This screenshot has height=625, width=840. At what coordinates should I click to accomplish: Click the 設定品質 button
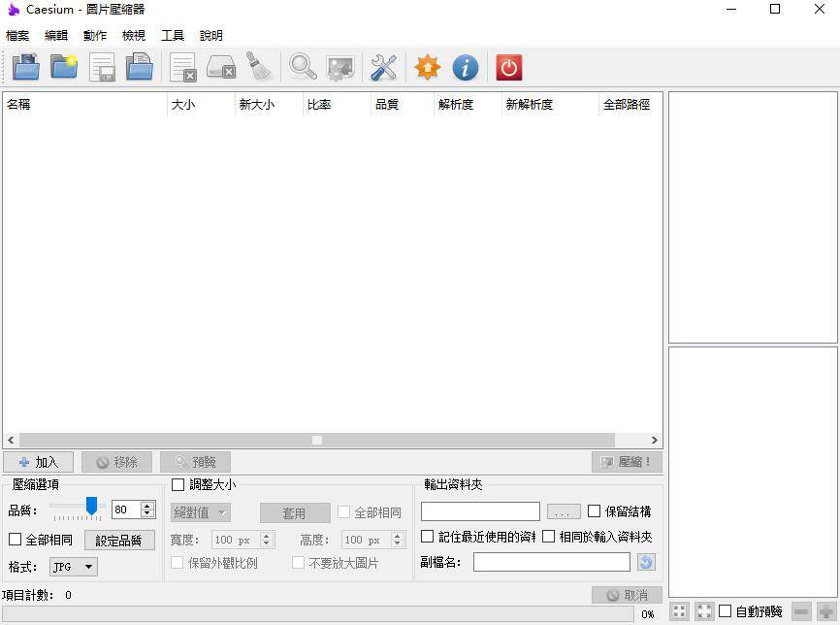coord(119,541)
